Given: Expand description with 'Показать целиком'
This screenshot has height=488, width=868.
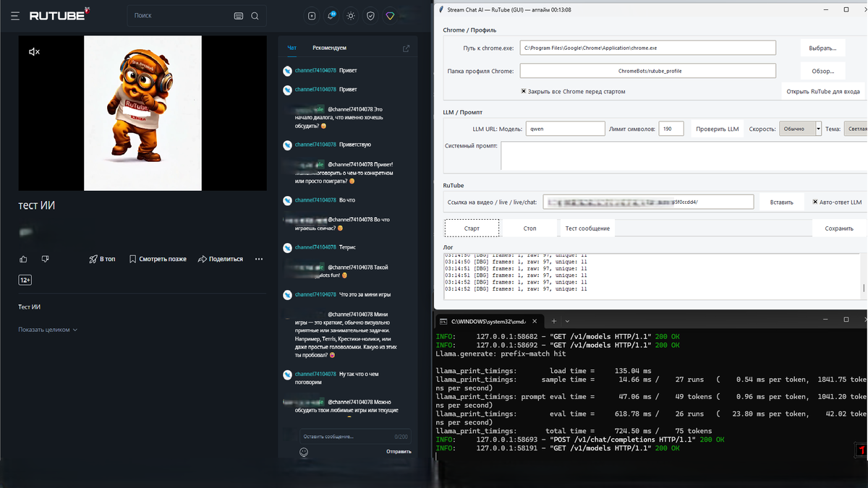Looking at the screenshot, I should pos(48,330).
